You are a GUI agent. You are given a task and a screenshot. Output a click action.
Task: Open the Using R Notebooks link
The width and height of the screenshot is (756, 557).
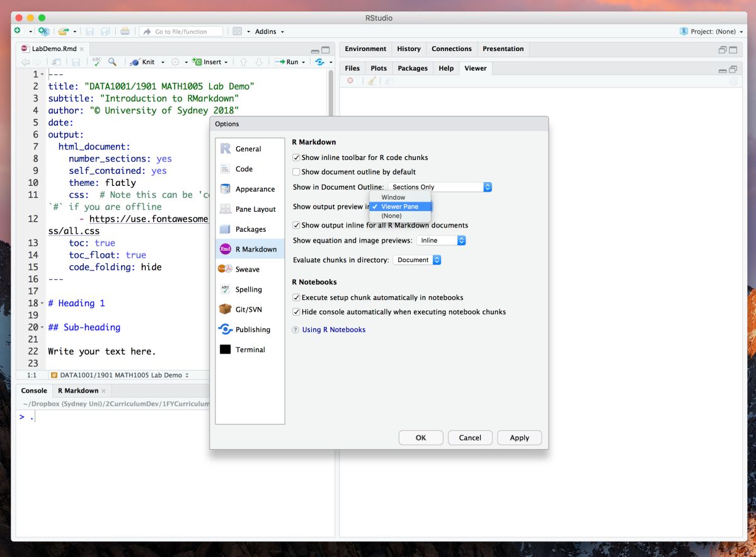coord(334,330)
